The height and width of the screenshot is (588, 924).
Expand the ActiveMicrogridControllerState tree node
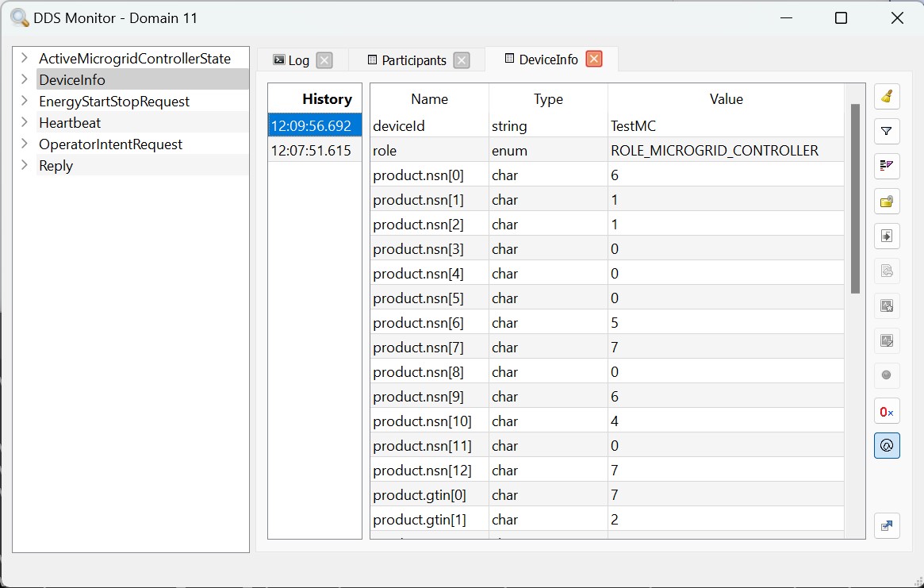click(25, 58)
